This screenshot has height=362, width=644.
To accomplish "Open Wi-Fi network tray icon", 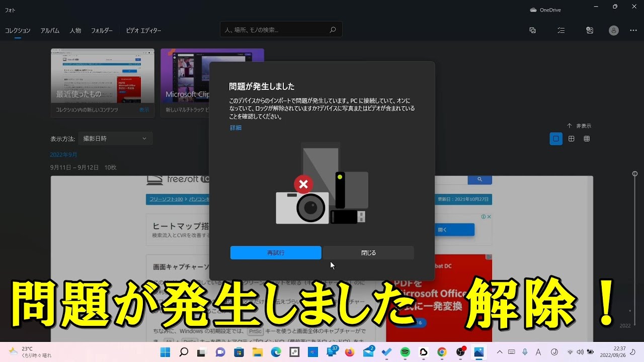I will (x=570, y=352).
